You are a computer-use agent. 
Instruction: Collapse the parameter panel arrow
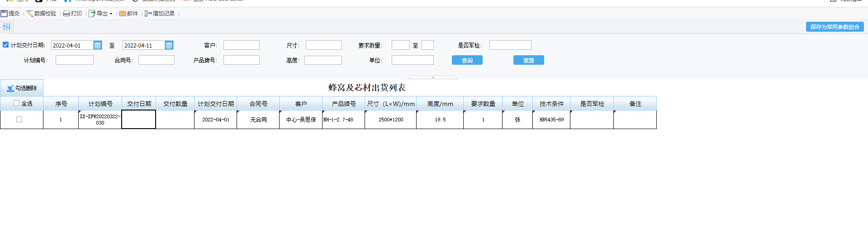[x=433, y=77]
